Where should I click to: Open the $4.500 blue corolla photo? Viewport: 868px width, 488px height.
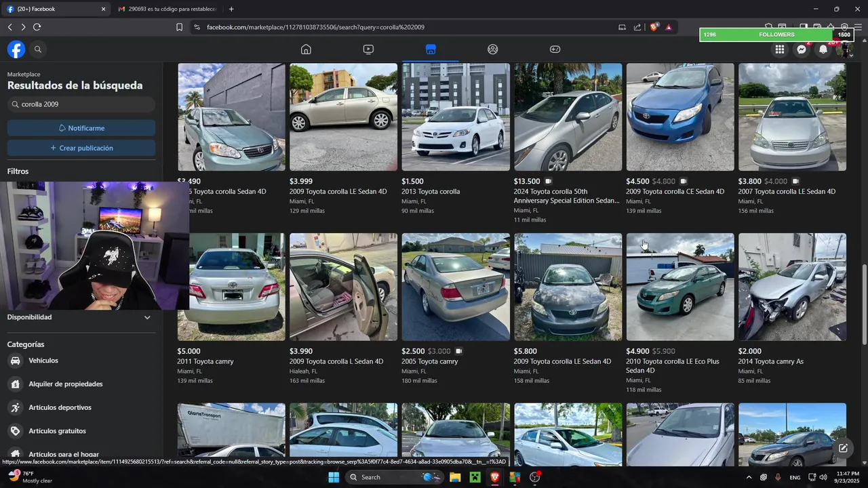680,117
